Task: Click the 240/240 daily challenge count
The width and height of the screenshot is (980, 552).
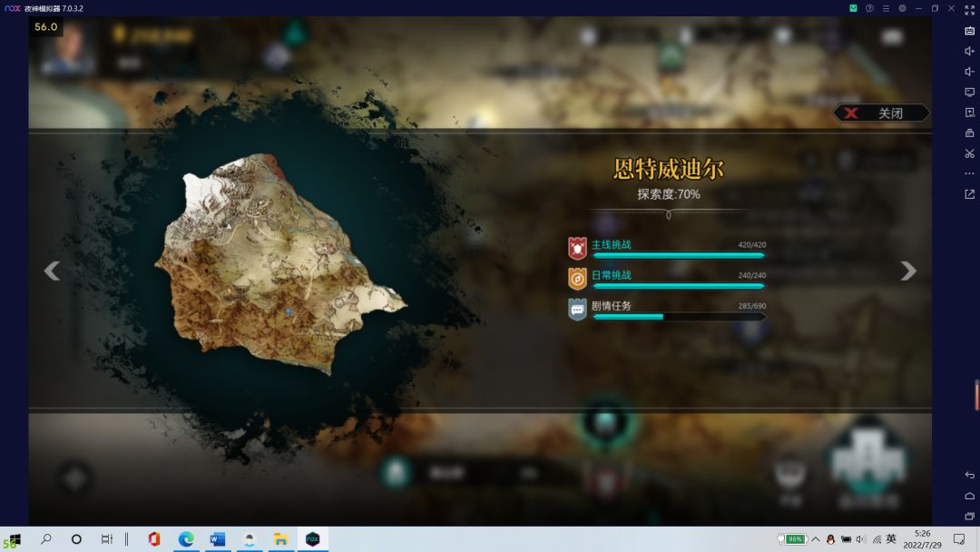Action: pos(752,276)
